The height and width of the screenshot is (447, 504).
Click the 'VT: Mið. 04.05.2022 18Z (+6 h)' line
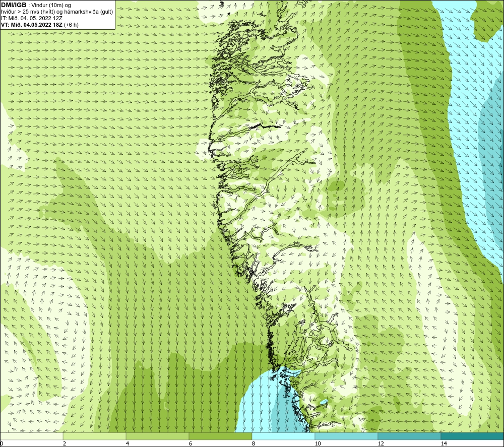[40, 24]
